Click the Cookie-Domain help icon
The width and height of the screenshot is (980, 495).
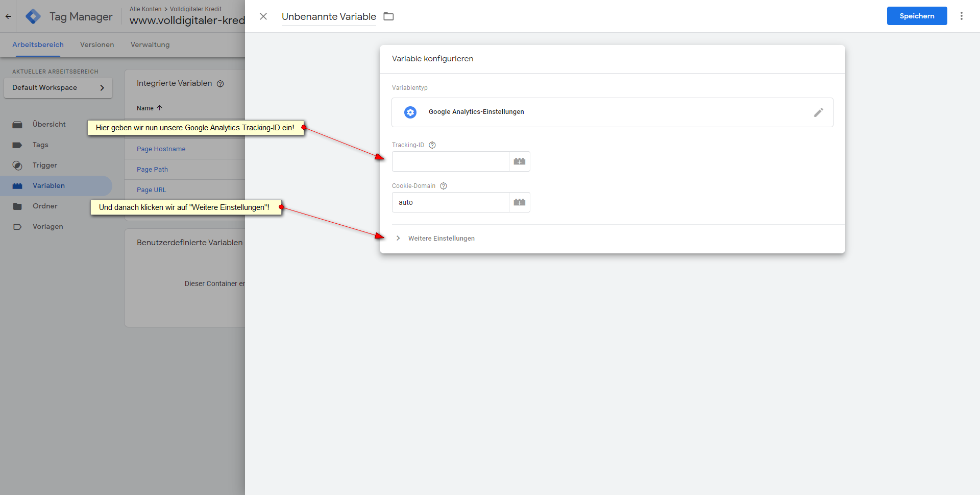[444, 186]
